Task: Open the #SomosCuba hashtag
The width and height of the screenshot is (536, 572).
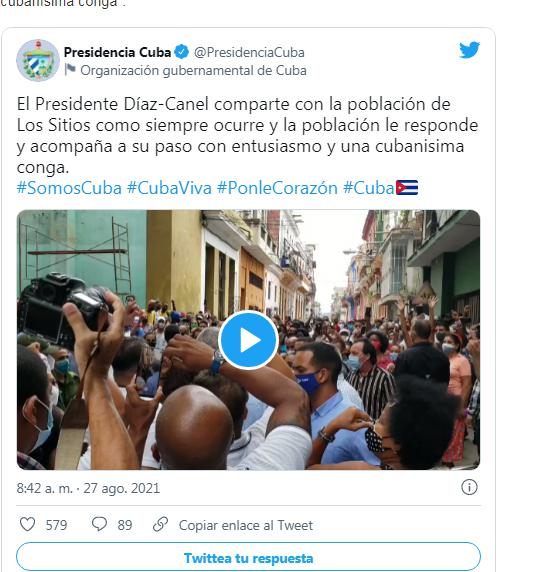Action: 69,188
